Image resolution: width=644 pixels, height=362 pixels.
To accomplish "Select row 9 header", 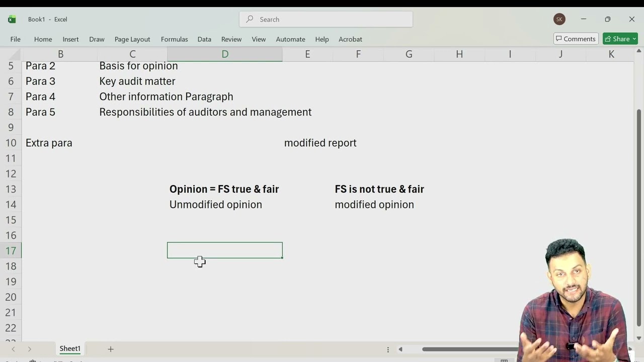I will click(x=11, y=127).
